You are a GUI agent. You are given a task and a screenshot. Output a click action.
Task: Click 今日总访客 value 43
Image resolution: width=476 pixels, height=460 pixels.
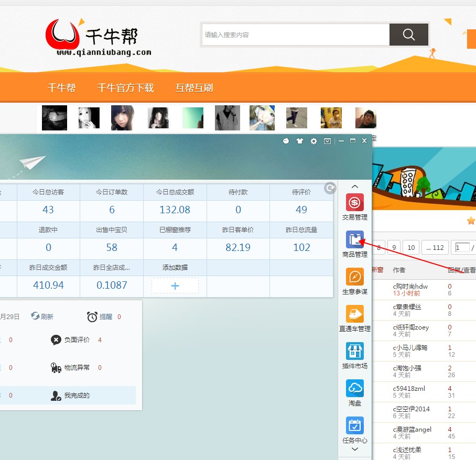(48, 210)
